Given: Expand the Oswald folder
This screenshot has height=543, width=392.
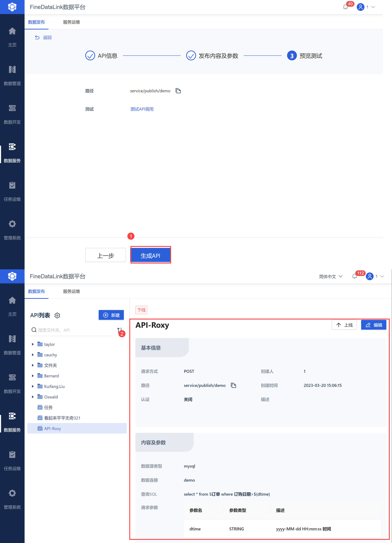Looking at the screenshot, I should click(x=33, y=397).
